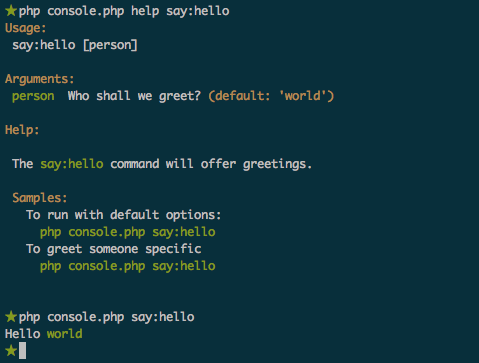
Task: Click the 'Samples:' heading
Action: pyautogui.click(x=40, y=198)
